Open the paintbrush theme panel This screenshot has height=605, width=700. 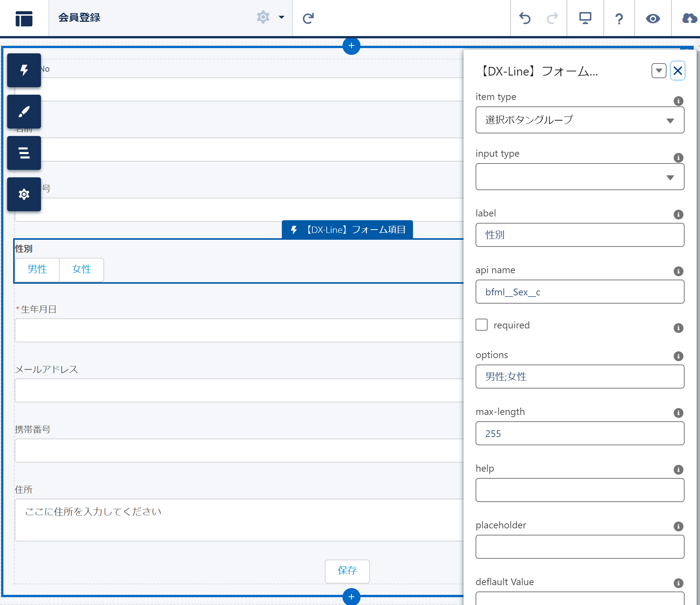coord(24,112)
